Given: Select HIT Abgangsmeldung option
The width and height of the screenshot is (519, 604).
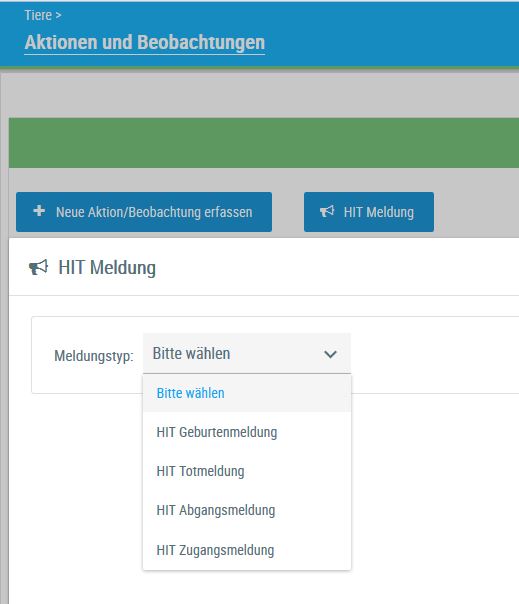Looking at the screenshot, I should [x=247, y=510].
